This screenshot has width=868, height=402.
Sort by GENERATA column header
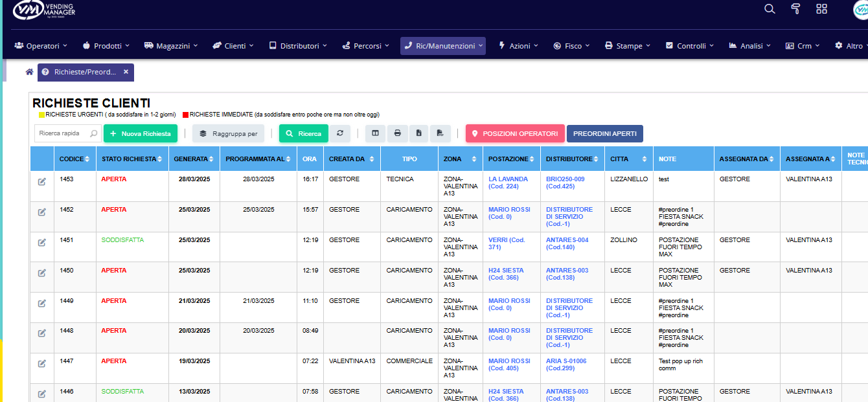(x=194, y=159)
